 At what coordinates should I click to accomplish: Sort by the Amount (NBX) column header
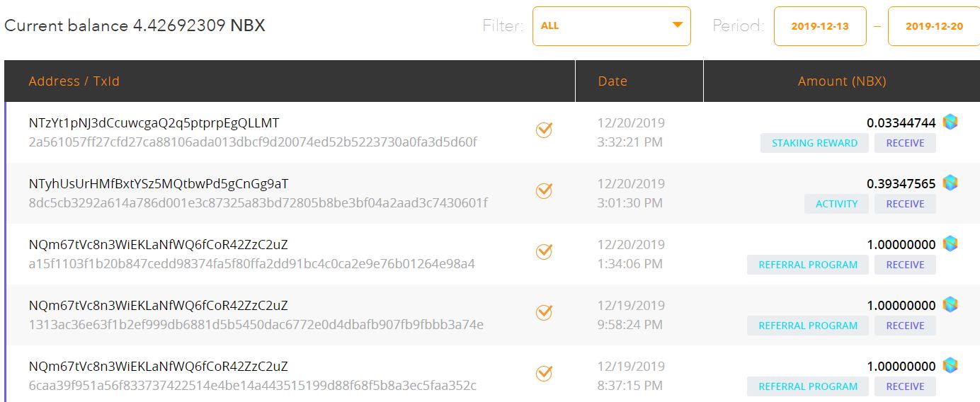pos(842,81)
